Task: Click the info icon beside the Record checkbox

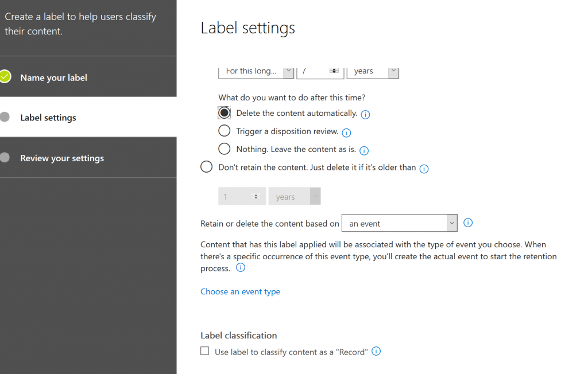Action: pos(376,350)
